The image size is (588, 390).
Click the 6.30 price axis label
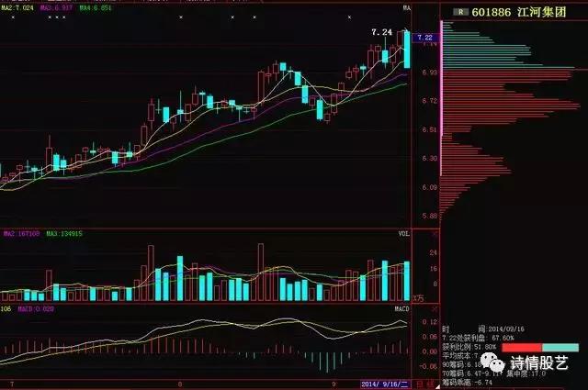(430, 158)
